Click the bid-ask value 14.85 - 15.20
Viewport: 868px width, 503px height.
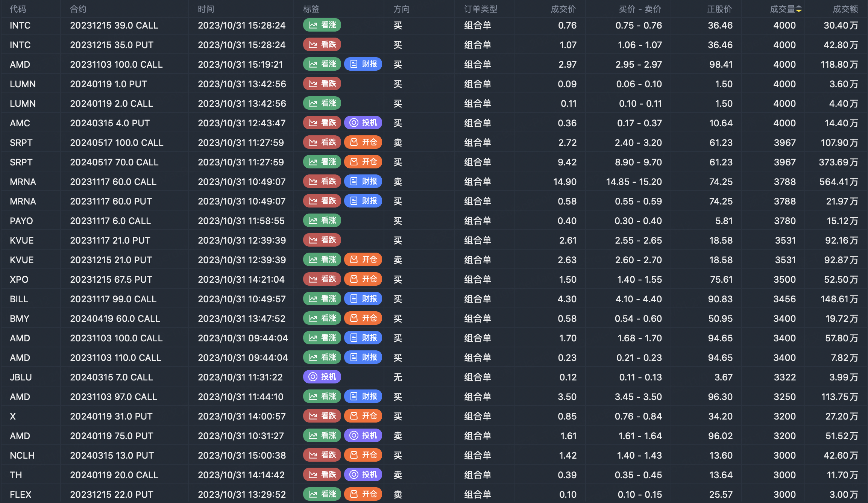coord(634,182)
